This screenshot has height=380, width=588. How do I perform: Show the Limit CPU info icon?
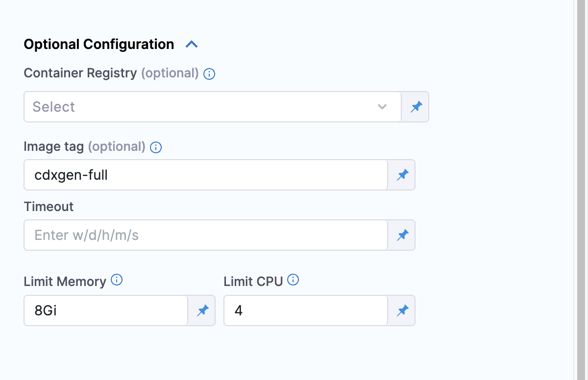click(293, 280)
